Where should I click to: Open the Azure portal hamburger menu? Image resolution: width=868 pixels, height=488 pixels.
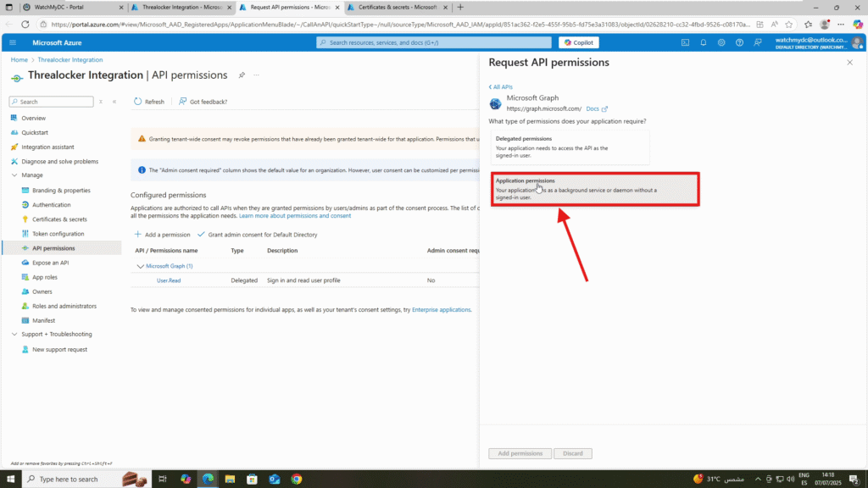click(x=13, y=42)
